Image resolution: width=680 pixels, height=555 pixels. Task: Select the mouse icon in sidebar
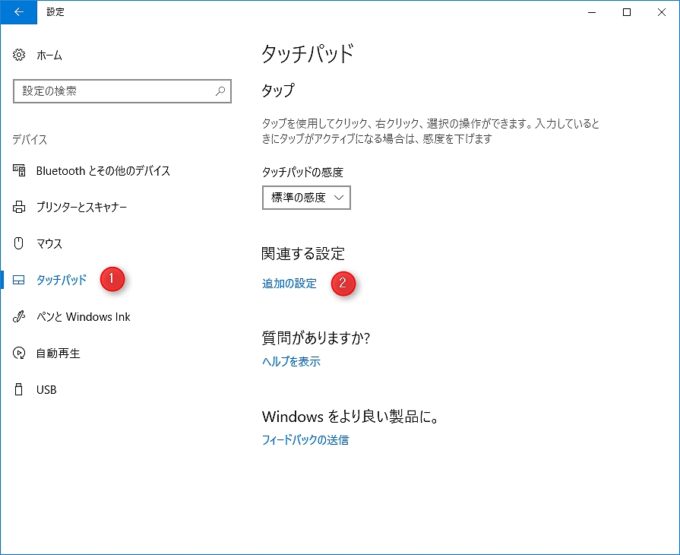pos(18,244)
